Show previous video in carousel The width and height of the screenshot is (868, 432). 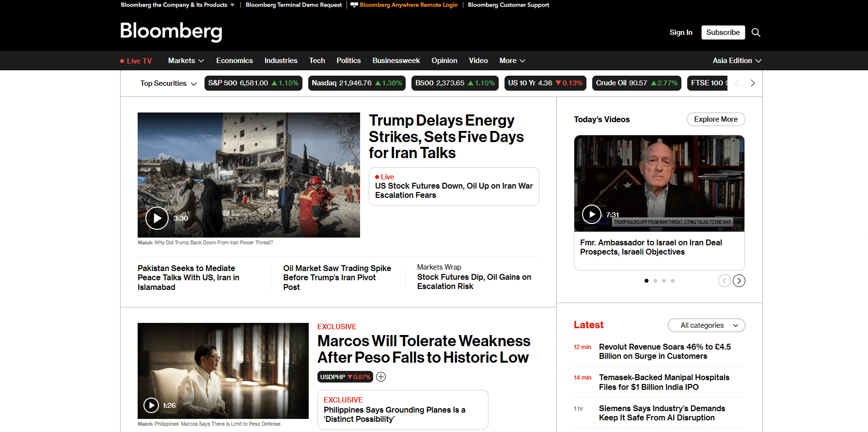pos(724,281)
